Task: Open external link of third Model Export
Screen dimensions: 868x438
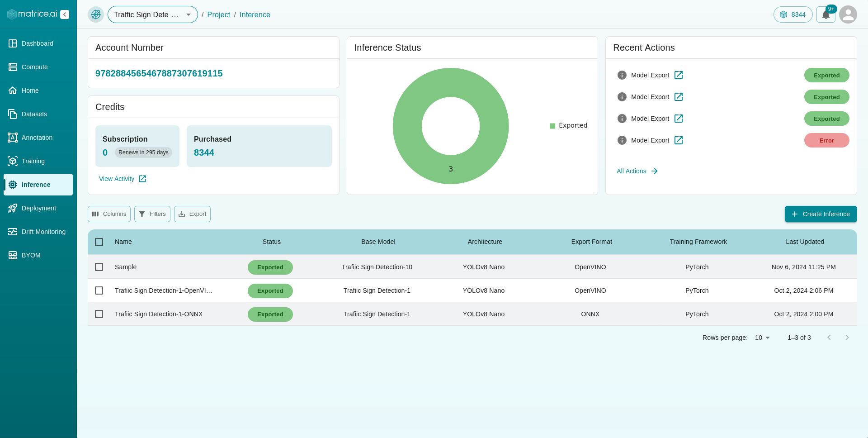Action: coord(679,119)
